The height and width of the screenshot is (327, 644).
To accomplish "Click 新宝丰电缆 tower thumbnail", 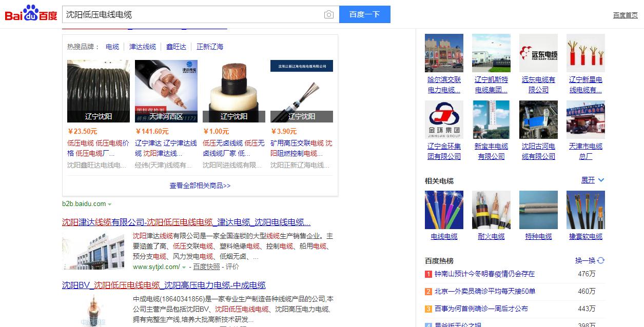I will click(492, 119).
